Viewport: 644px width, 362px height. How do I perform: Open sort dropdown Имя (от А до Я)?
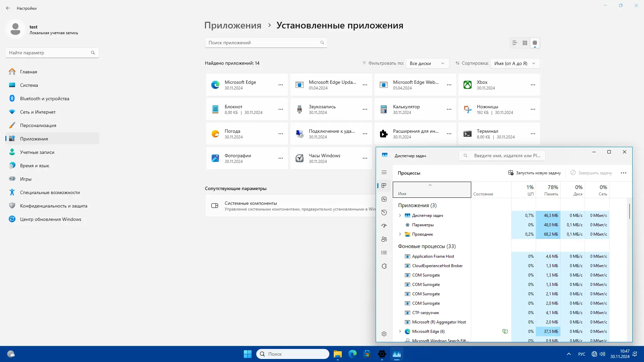pyautogui.click(x=515, y=63)
